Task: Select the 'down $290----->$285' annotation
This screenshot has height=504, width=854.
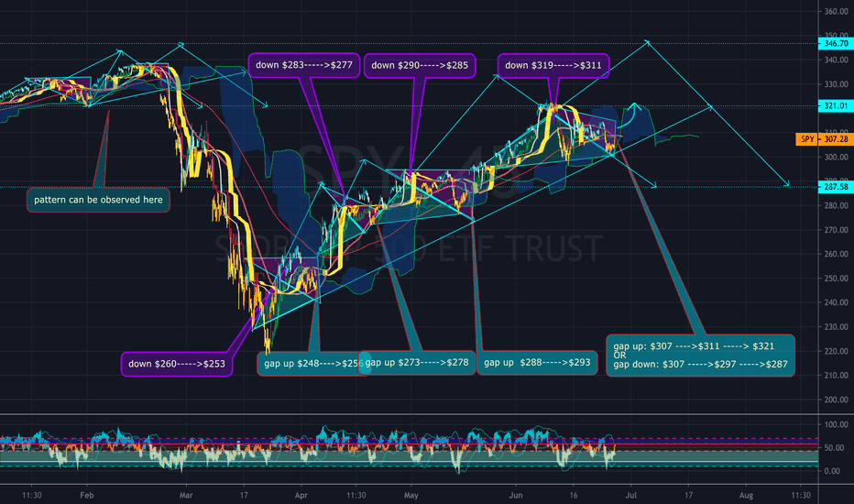Action: point(420,65)
